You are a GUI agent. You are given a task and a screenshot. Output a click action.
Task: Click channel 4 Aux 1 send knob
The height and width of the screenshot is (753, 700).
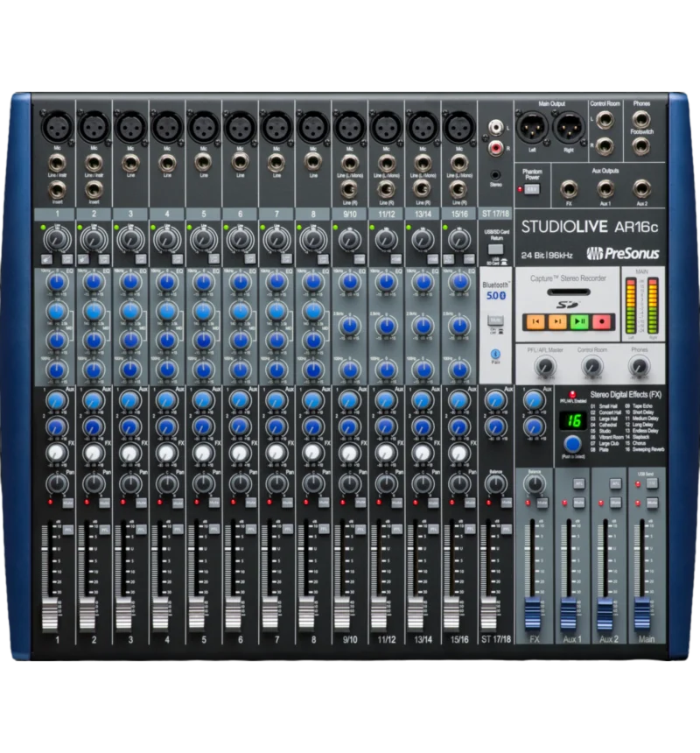[x=167, y=400]
